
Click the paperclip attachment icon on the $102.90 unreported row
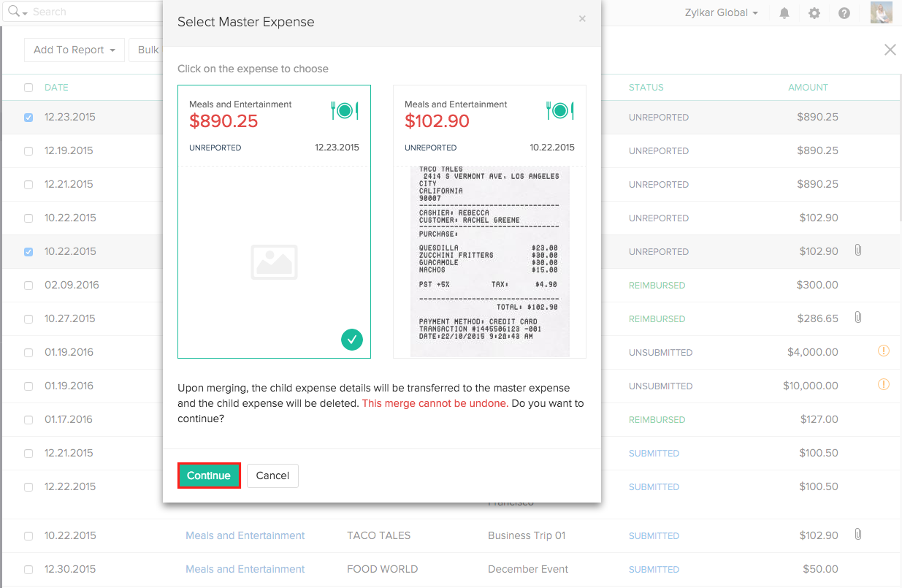coord(858,251)
